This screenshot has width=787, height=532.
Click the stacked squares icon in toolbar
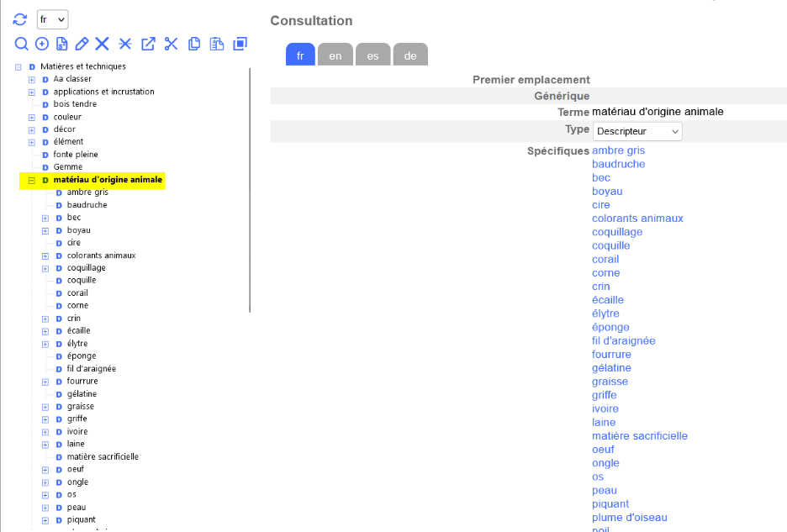pyautogui.click(x=240, y=44)
